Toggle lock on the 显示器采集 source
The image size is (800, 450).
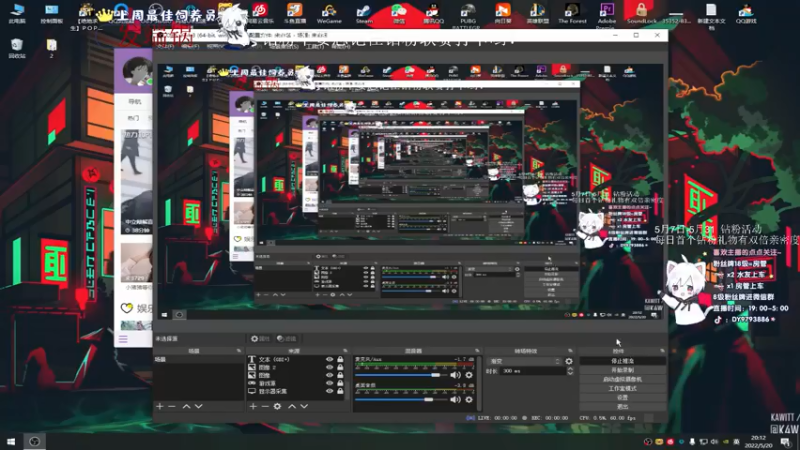340,391
